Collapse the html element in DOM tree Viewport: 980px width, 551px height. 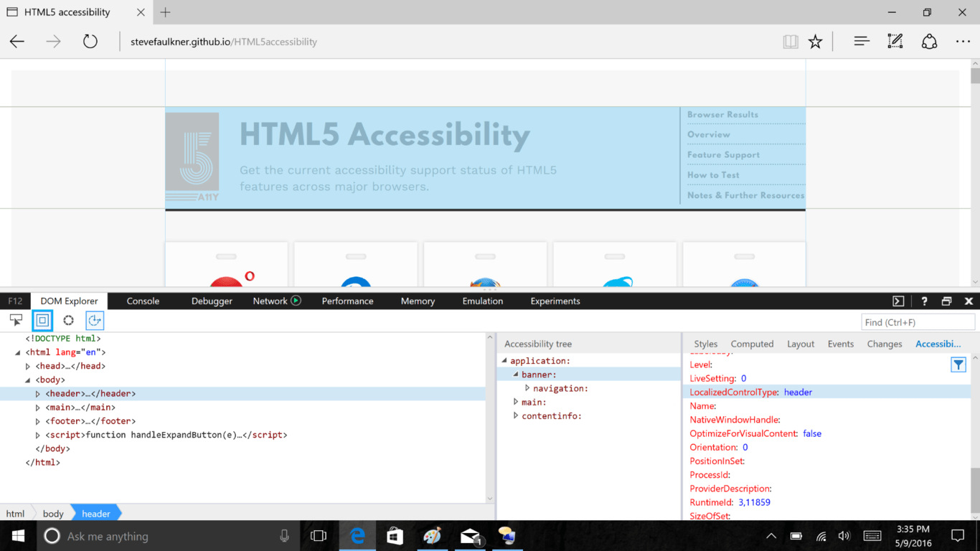17,352
